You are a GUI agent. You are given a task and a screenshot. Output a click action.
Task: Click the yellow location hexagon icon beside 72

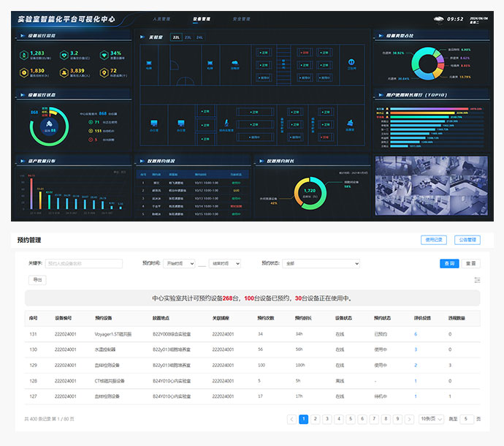(103, 72)
